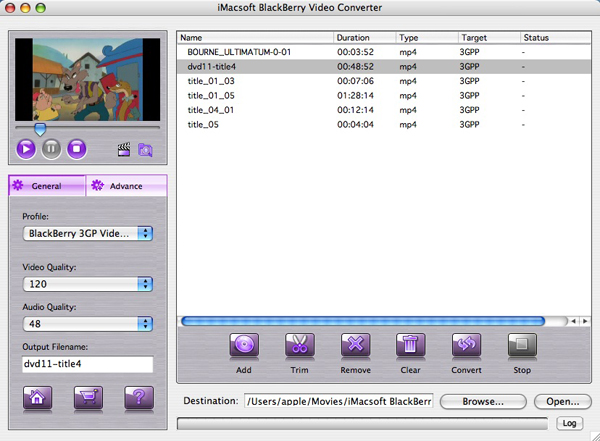Start conversion with the Convert icon
This screenshot has width=600, height=441.
[x=467, y=347]
